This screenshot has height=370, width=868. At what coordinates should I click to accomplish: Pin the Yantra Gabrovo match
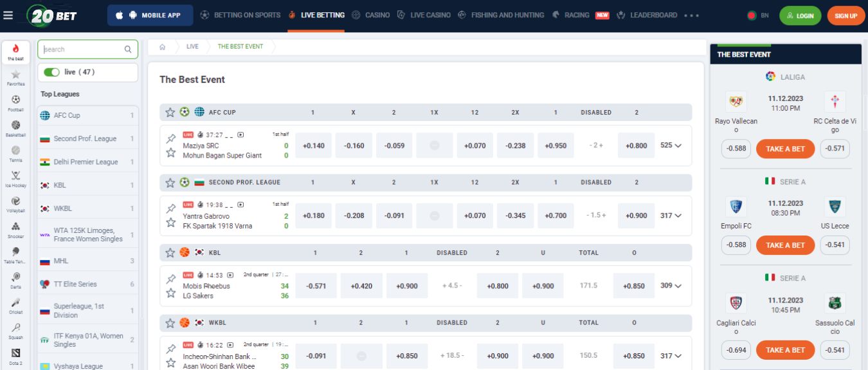click(170, 208)
